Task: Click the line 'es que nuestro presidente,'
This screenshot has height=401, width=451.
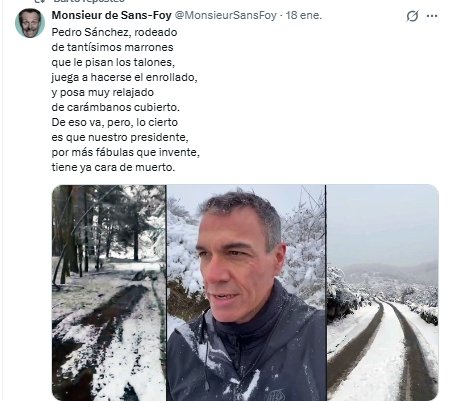Action: [120, 137]
